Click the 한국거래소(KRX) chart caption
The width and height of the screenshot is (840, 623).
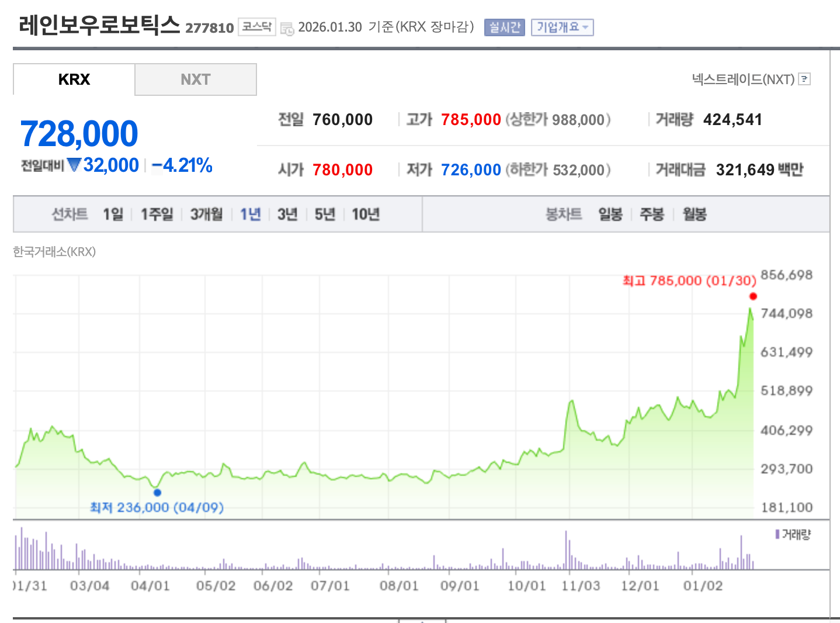pos(54,252)
